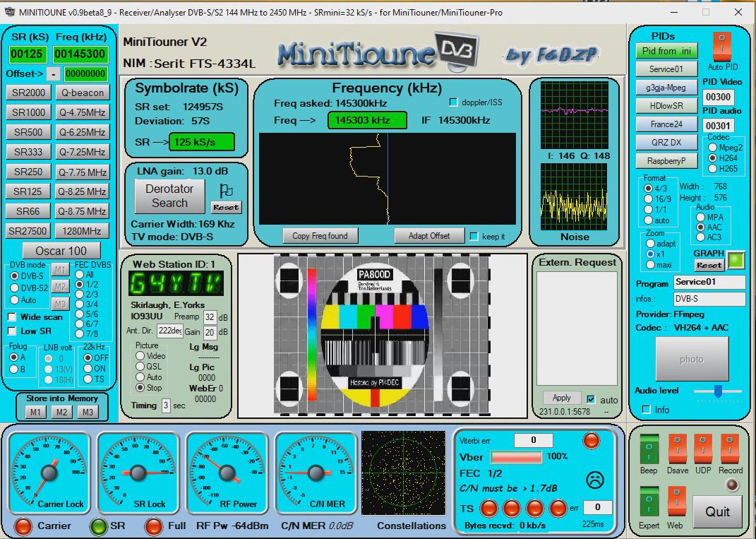
Task: Toggle the Auto PID rocker switch
Action: pyautogui.click(x=722, y=47)
